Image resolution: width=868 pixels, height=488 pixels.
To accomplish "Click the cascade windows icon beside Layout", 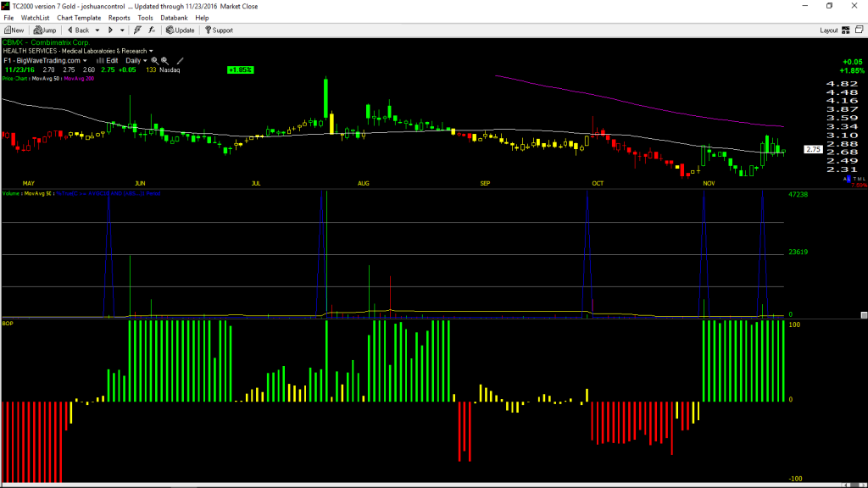I will (860, 30).
